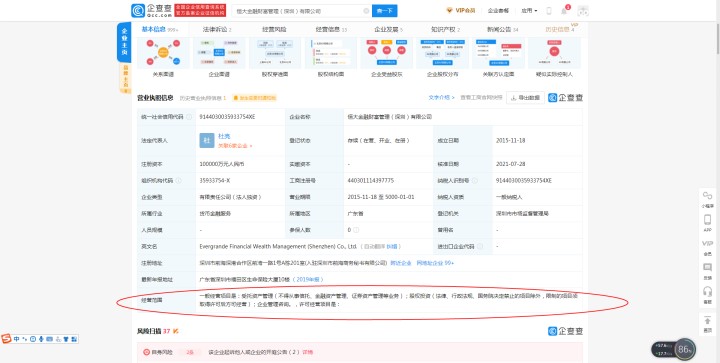
Task: Click the orange badge next to 历史营业执照信息
Action: coord(254,98)
